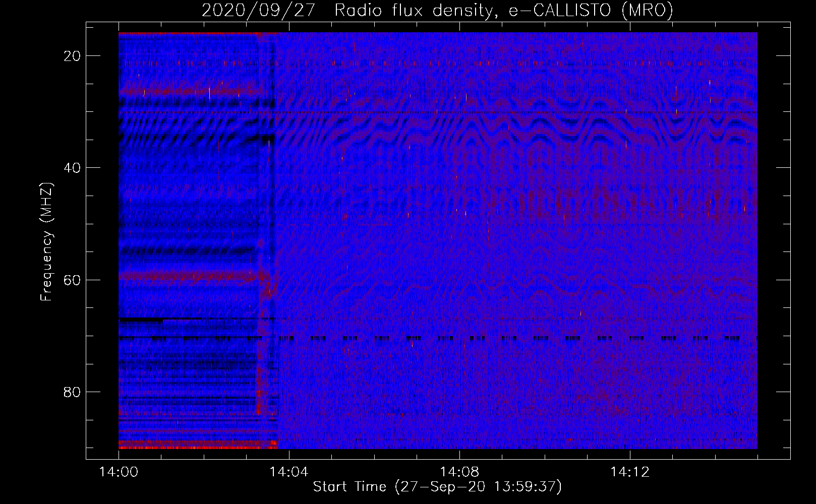
Task: Click the "Start Time (27-Sep-20 13:59:37)" axis label
Action: click(x=437, y=487)
